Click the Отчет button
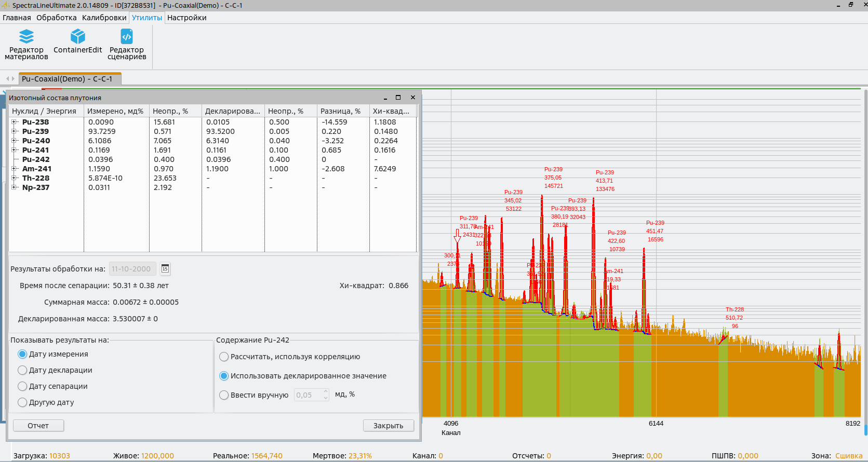The height and width of the screenshot is (462, 868). [x=38, y=426]
